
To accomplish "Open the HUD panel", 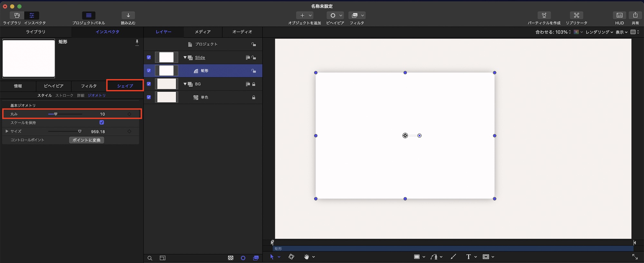I will pyautogui.click(x=619, y=15).
